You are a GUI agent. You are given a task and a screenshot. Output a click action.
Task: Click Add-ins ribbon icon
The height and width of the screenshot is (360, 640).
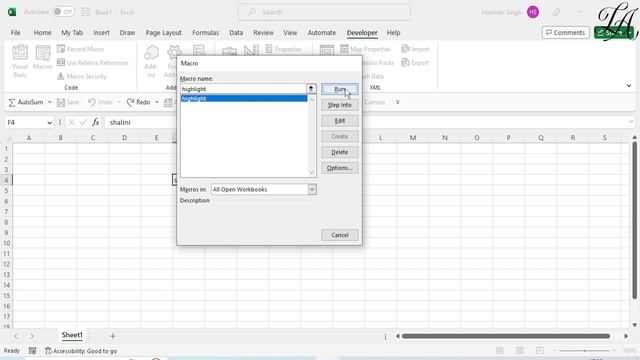coord(151,61)
